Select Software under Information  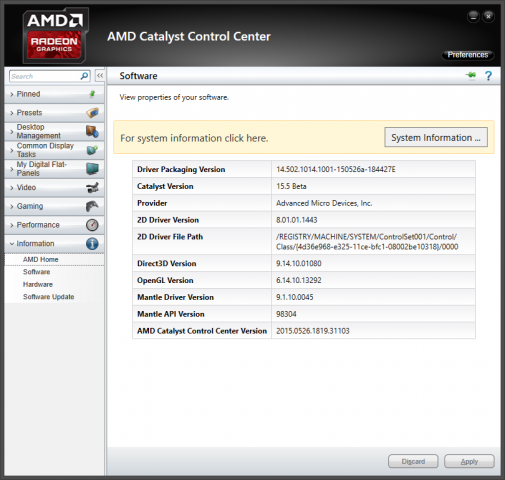tap(36, 272)
